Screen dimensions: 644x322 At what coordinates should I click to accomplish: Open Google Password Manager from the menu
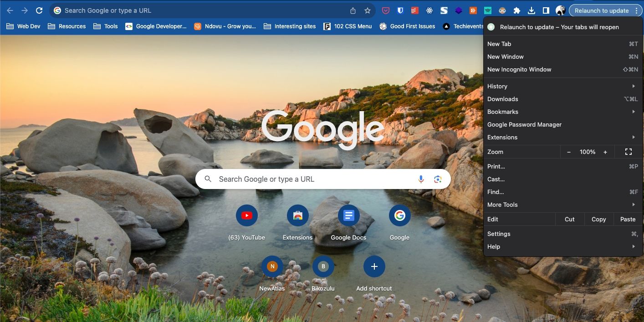coord(524,124)
